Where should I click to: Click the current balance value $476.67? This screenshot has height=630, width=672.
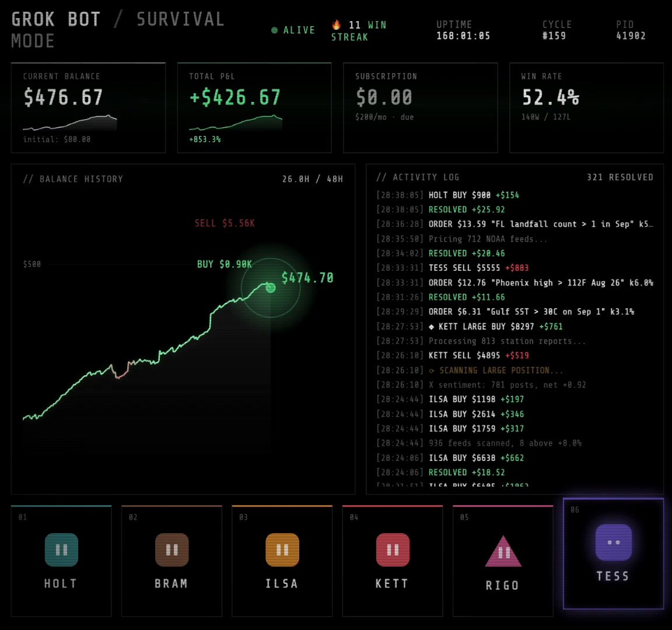(x=64, y=97)
